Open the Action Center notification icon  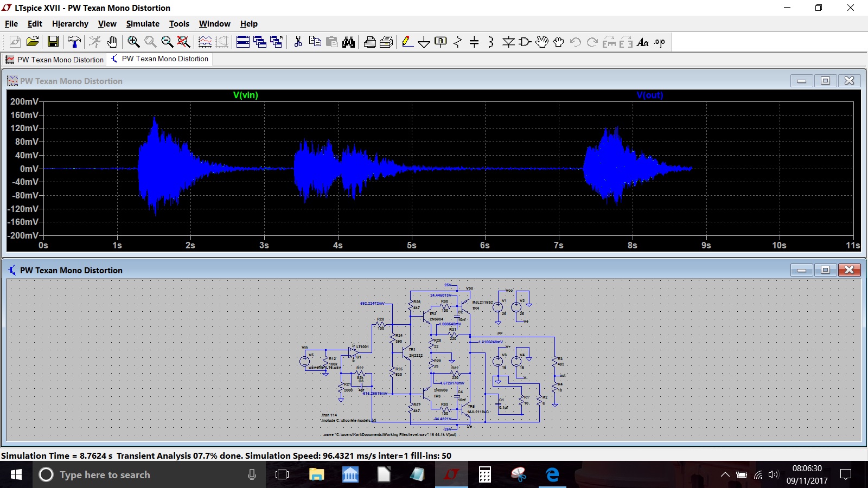coord(845,474)
